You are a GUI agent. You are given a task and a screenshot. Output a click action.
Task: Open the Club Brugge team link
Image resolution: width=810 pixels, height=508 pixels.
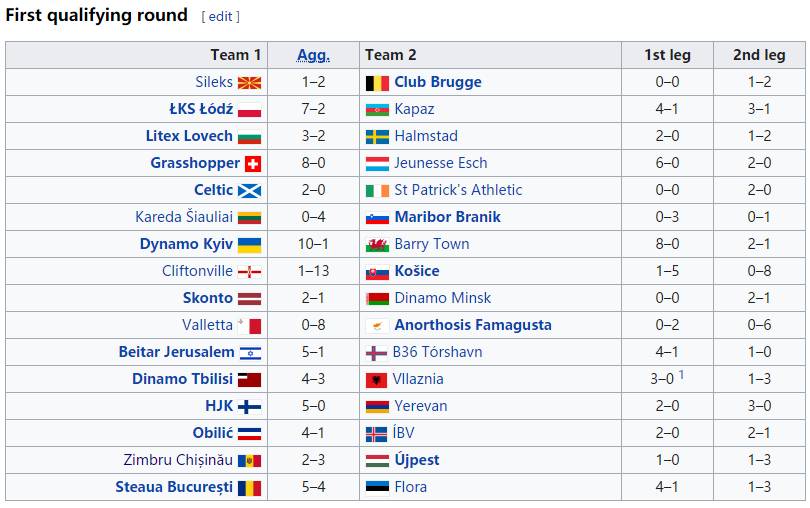(x=437, y=82)
